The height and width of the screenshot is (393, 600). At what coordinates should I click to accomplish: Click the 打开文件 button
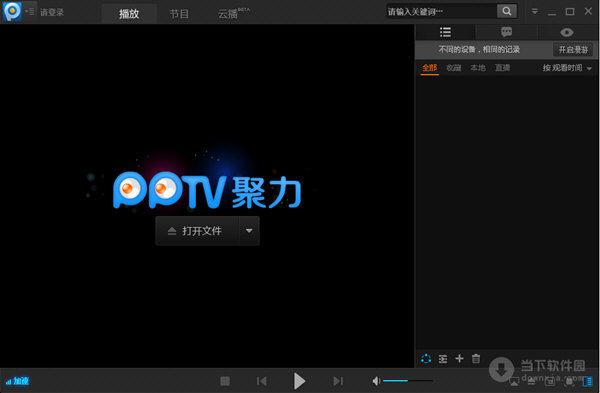coord(197,231)
